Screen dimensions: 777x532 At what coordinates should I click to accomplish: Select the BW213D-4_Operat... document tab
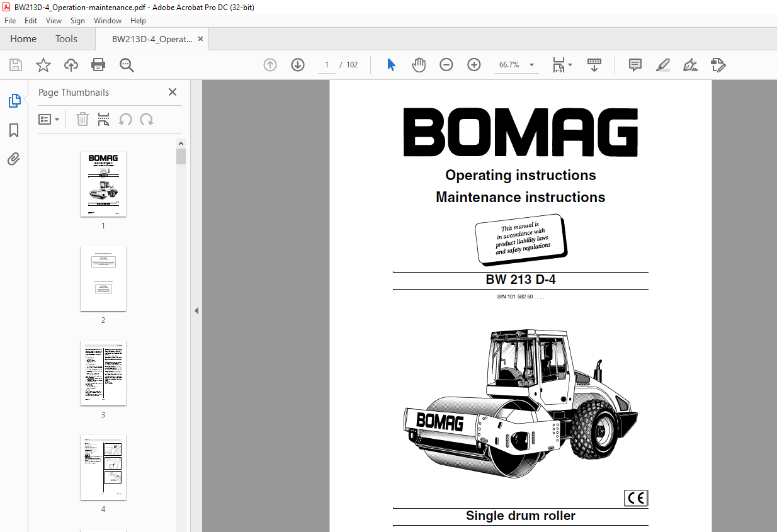[152, 39]
